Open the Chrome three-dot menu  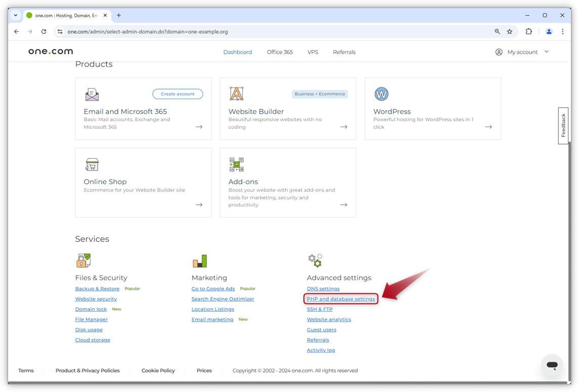(x=563, y=31)
